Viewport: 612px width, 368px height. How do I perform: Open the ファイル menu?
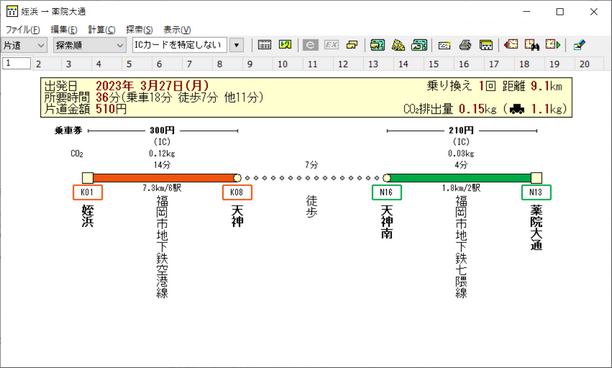[x=23, y=30]
